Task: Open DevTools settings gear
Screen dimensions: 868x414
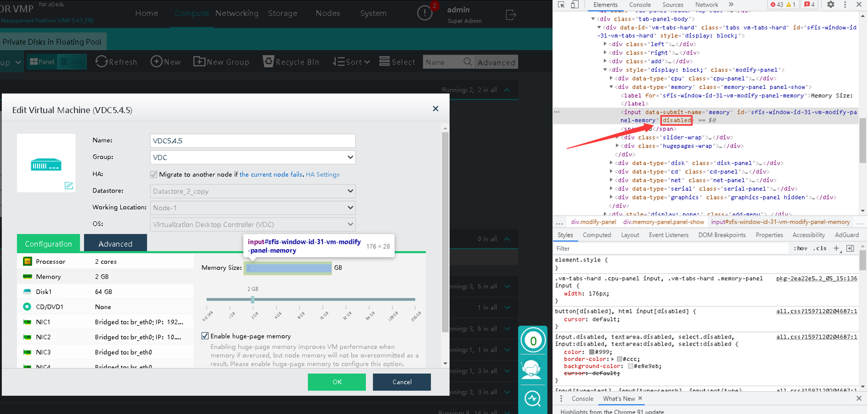Action: 830,5
